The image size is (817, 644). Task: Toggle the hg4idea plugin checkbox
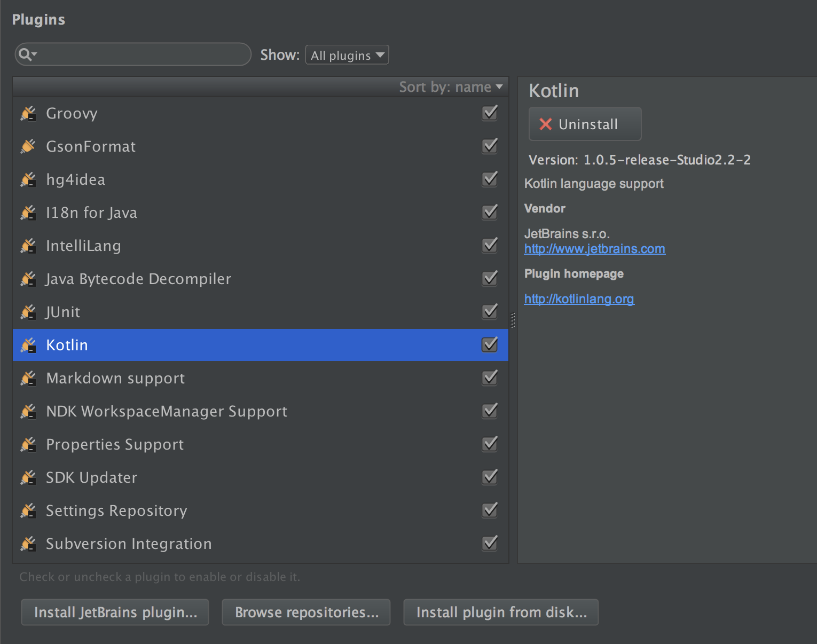pyautogui.click(x=490, y=179)
